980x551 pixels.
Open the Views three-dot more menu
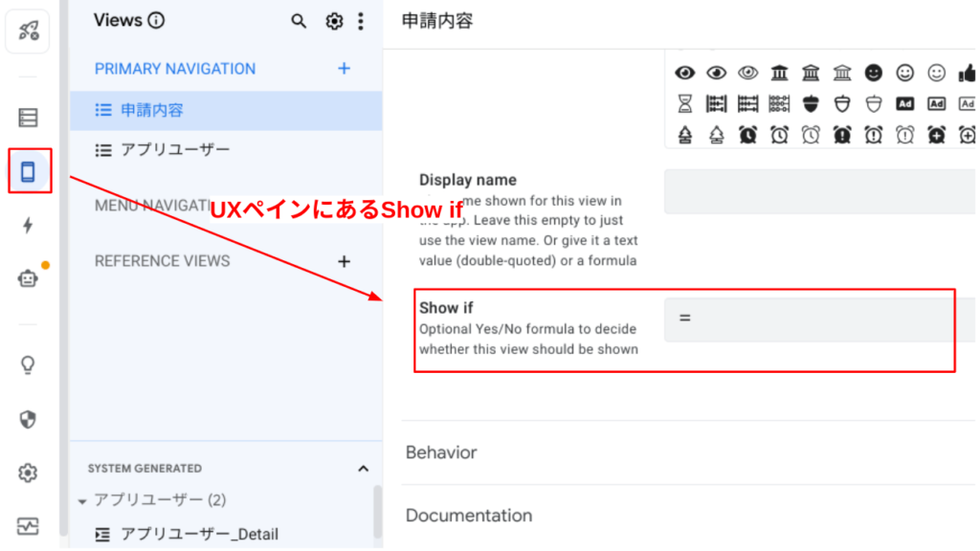[x=360, y=21]
